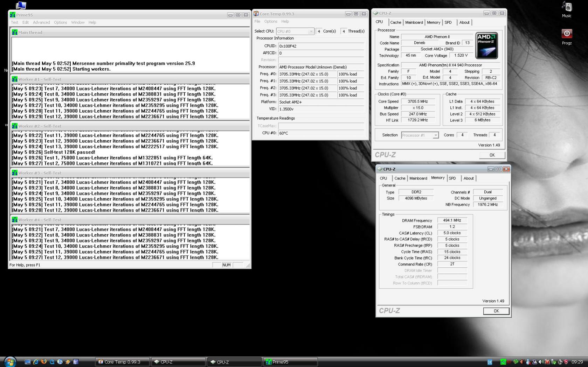Click the Worker #2 sub-window icon
The width and height of the screenshot is (588, 367).
tap(14, 126)
